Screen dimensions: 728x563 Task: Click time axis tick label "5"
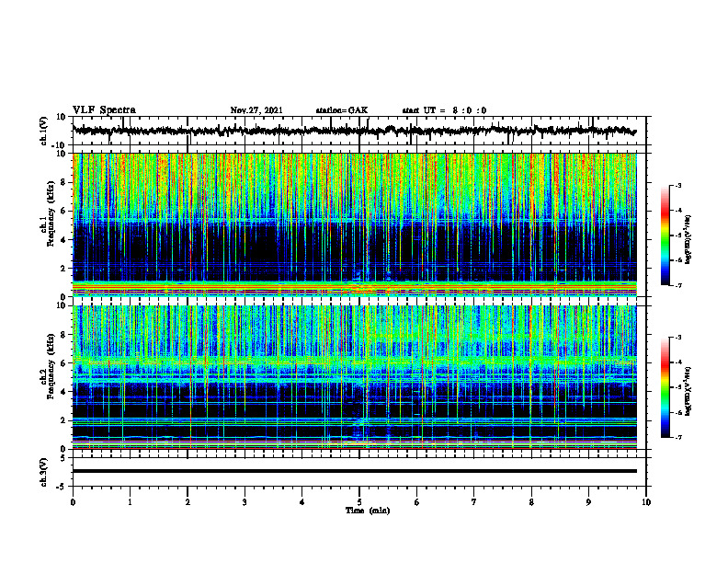click(359, 502)
